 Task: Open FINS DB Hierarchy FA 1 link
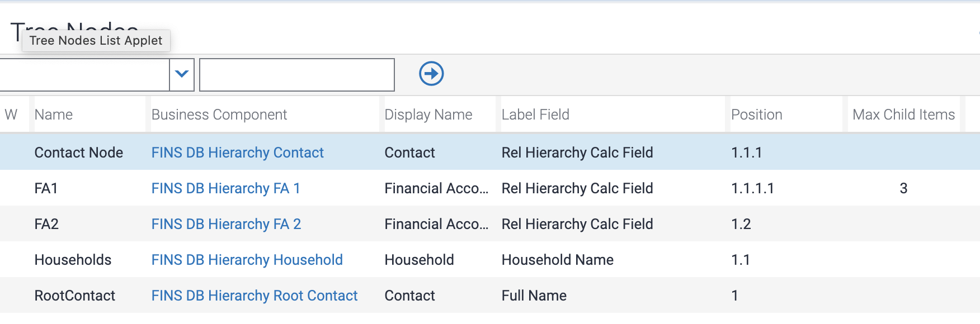pyautogui.click(x=225, y=188)
